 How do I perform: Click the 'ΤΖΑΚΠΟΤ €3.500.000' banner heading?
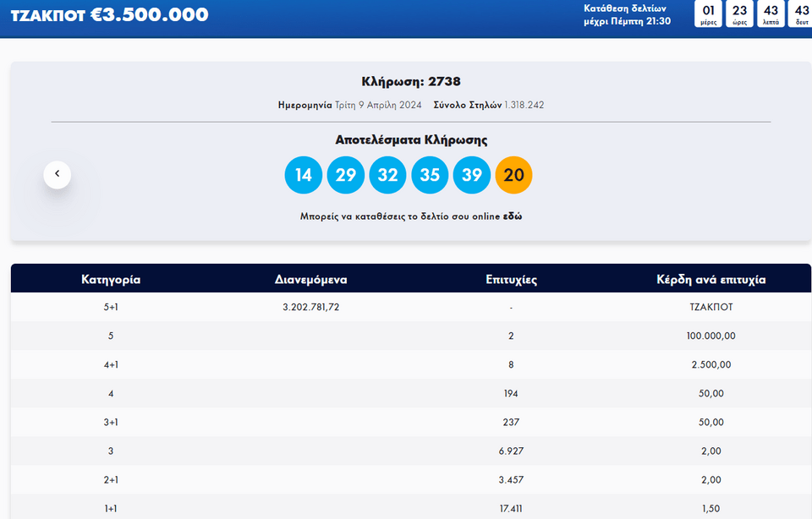click(109, 14)
